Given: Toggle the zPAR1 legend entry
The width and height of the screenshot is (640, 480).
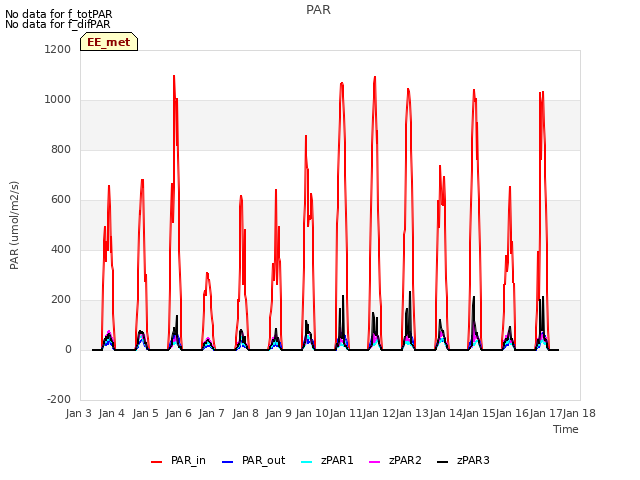Looking at the screenshot, I should pyautogui.click(x=327, y=460).
